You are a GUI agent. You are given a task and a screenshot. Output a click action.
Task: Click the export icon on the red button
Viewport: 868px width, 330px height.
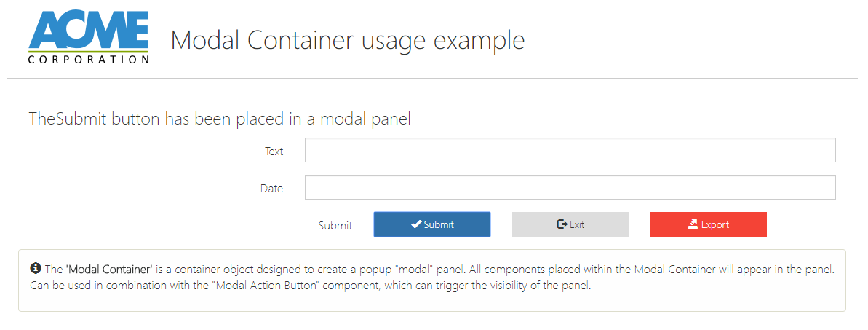coord(693,224)
